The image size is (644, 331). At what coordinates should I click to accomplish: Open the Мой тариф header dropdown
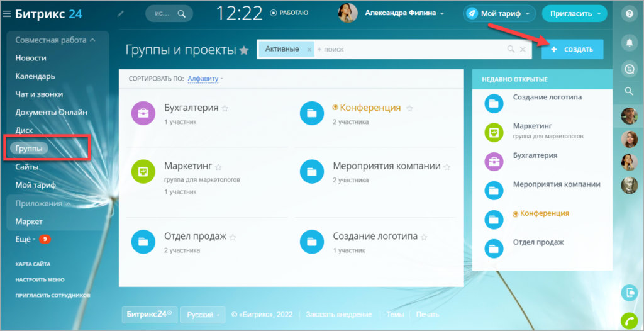coord(499,14)
